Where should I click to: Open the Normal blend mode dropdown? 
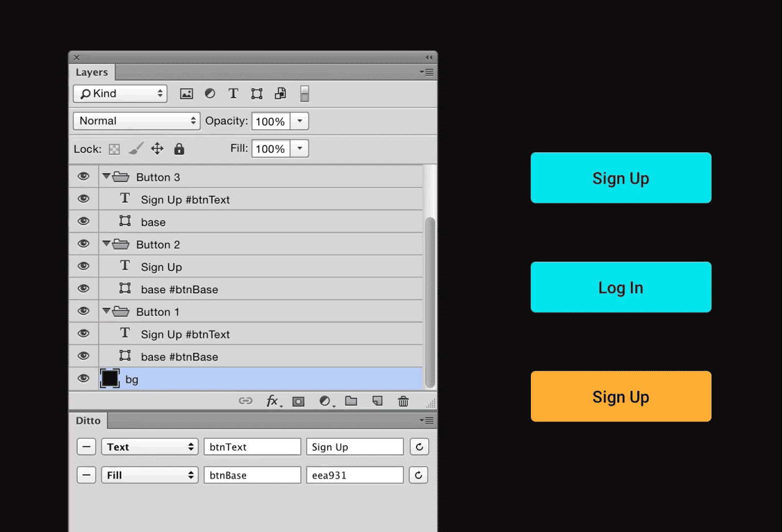coord(136,121)
